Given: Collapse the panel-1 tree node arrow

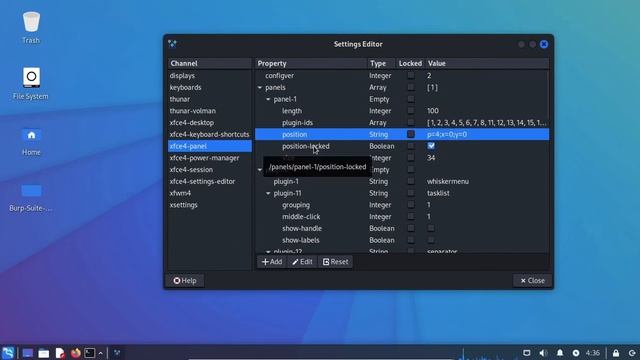Looking at the screenshot, I should pyautogui.click(x=268, y=99).
